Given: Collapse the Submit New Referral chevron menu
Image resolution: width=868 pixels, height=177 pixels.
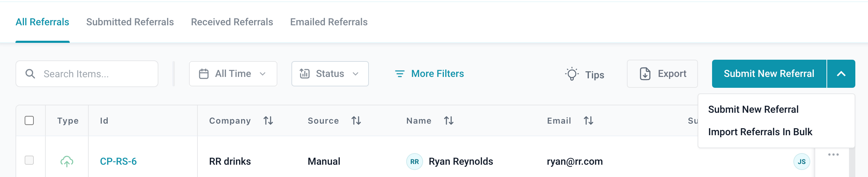Looking at the screenshot, I should pos(841,74).
